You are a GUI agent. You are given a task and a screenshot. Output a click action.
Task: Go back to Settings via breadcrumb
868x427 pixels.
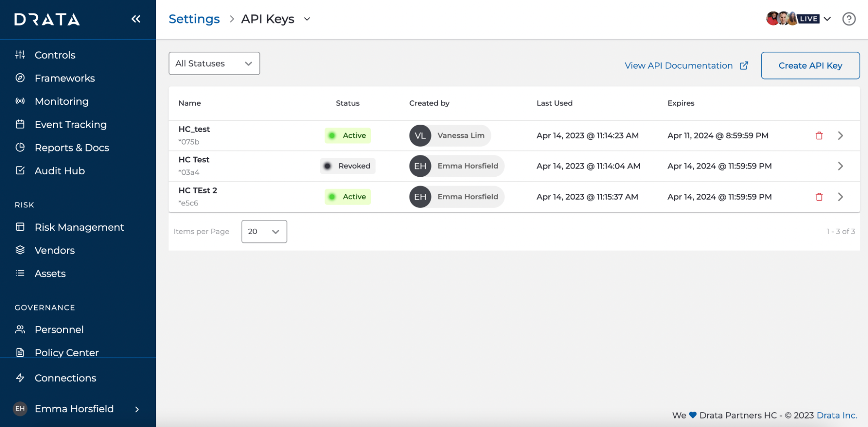[x=194, y=19]
